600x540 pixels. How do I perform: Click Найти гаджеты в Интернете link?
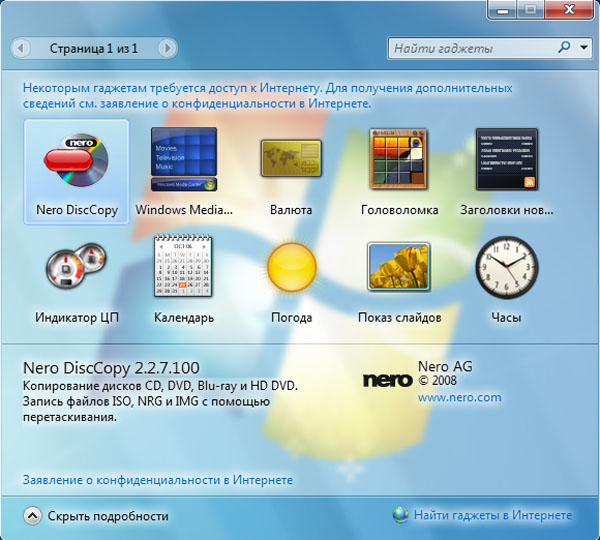tap(493, 516)
